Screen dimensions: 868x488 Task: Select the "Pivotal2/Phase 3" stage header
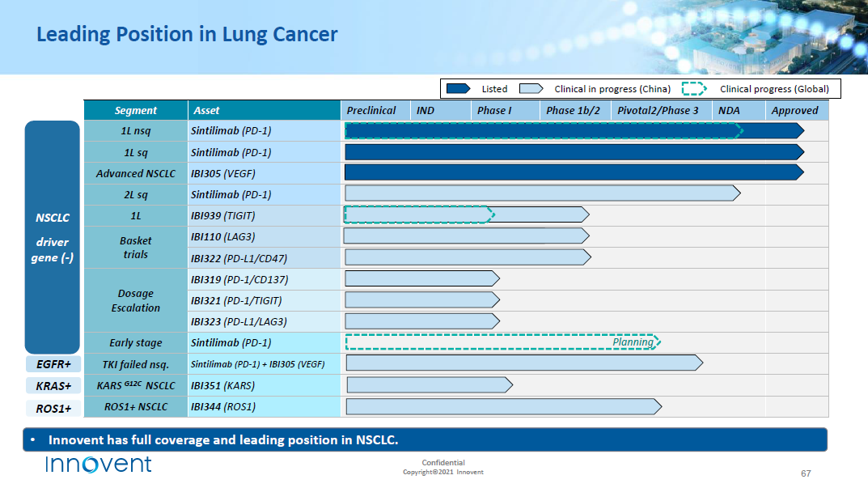[662, 110]
